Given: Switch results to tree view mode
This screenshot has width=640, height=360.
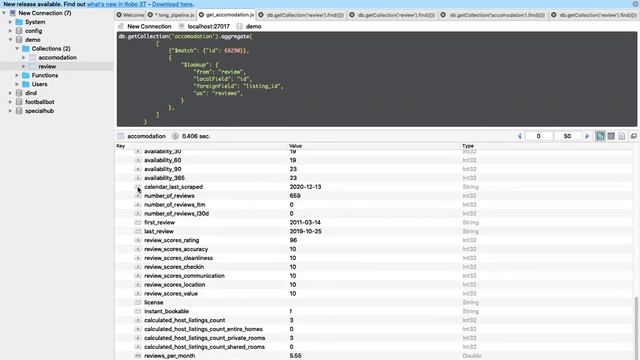Looking at the screenshot, I should click(x=600, y=136).
